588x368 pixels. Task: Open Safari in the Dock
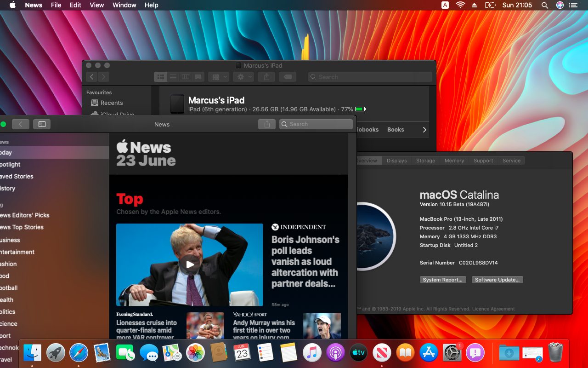79,353
